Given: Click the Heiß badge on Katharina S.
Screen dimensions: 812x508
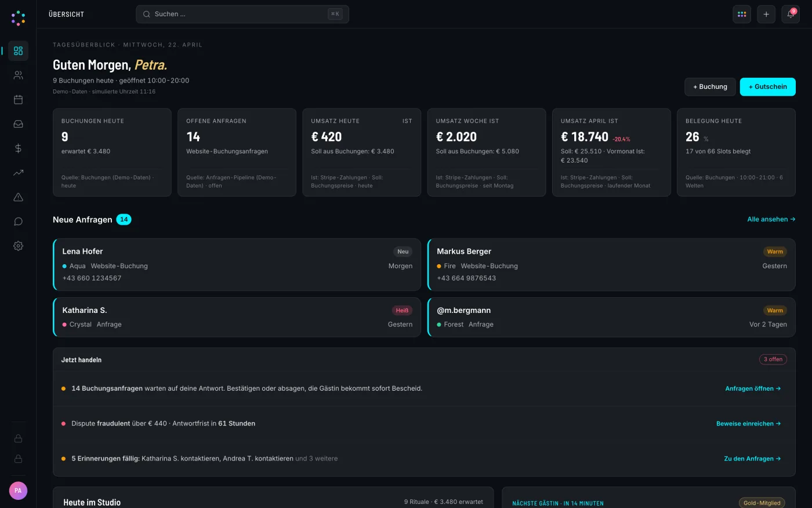Looking at the screenshot, I should [x=402, y=311].
